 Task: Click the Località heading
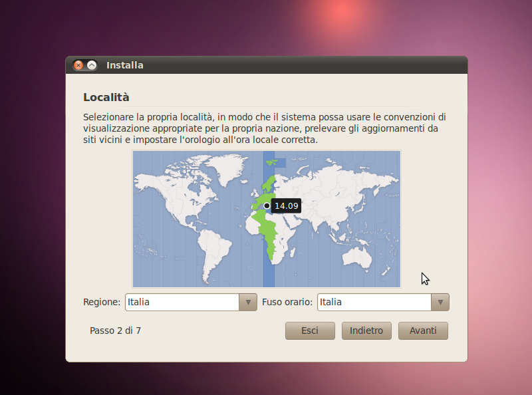click(x=106, y=97)
